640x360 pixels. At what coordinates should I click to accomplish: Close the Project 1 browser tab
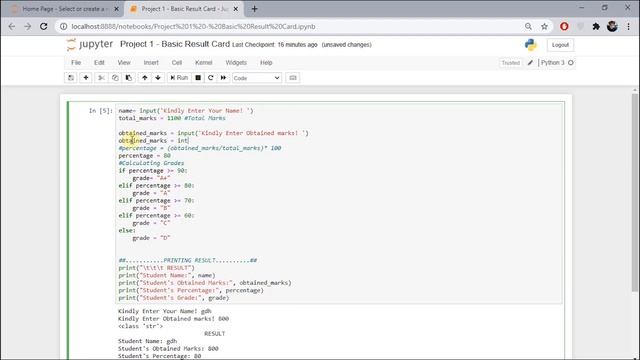click(x=236, y=9)
